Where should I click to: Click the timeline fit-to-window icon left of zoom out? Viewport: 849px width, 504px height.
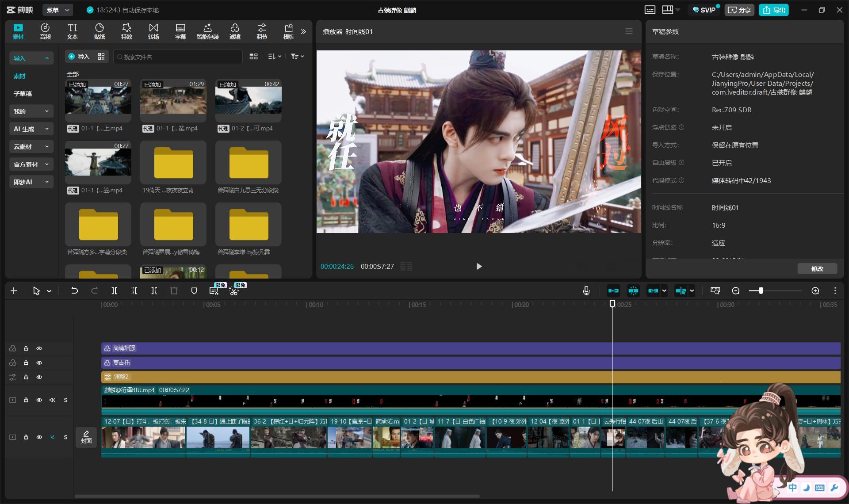[x=715, y=290]
